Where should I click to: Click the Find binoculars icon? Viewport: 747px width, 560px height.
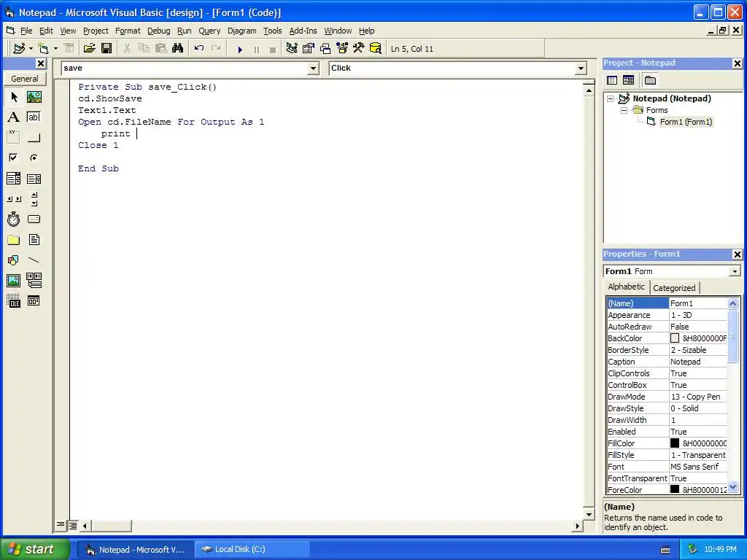(178, 48)
